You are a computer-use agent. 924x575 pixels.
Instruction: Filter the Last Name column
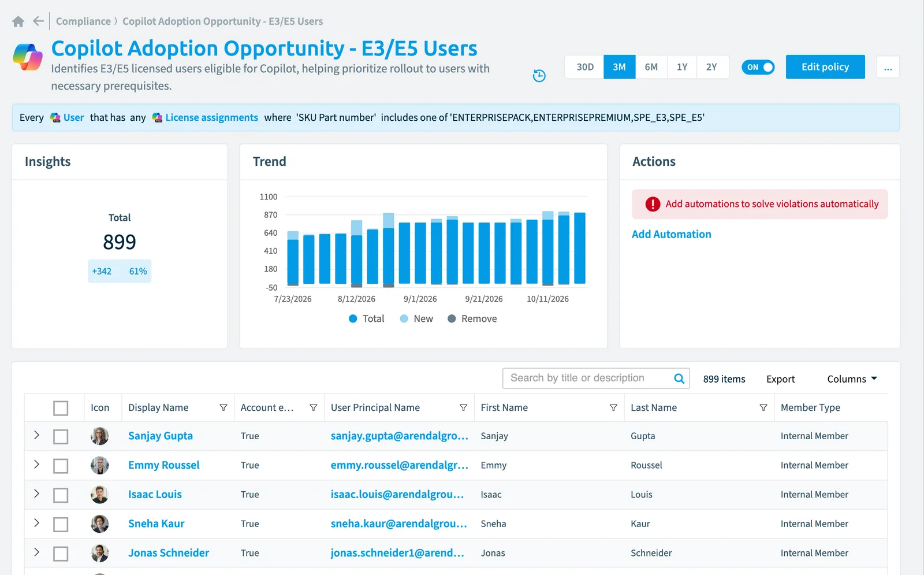pos(763,408)
